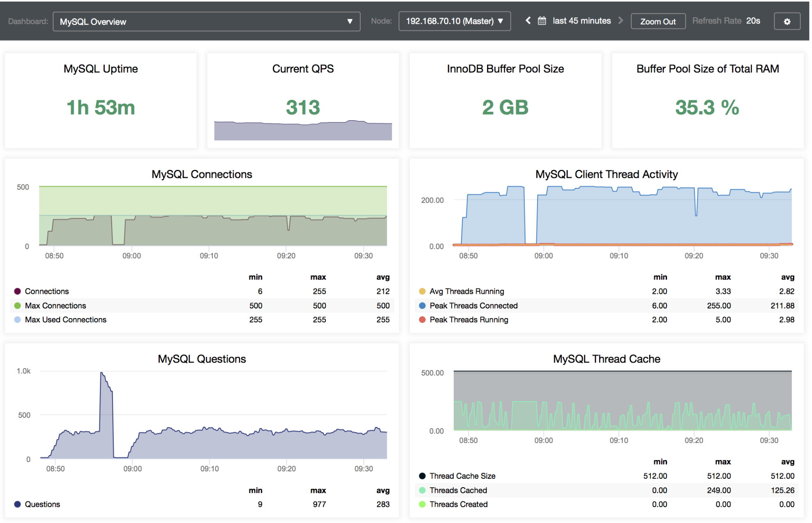Select the Threads Created series label
The width and height of the screenshot is (812, 523).
459,504
